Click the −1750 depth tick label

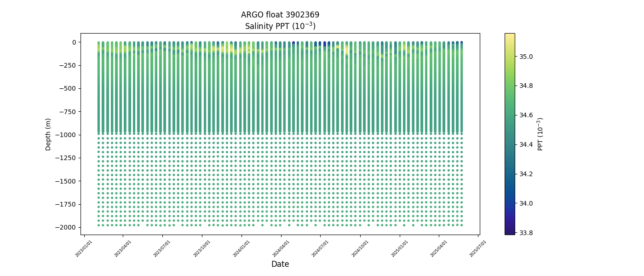66,204
